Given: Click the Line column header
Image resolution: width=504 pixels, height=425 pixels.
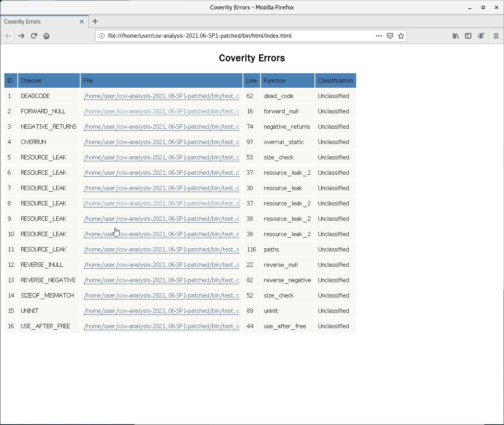Looking at the screenshot, I should pyautogui.click(x=252, y=81).
